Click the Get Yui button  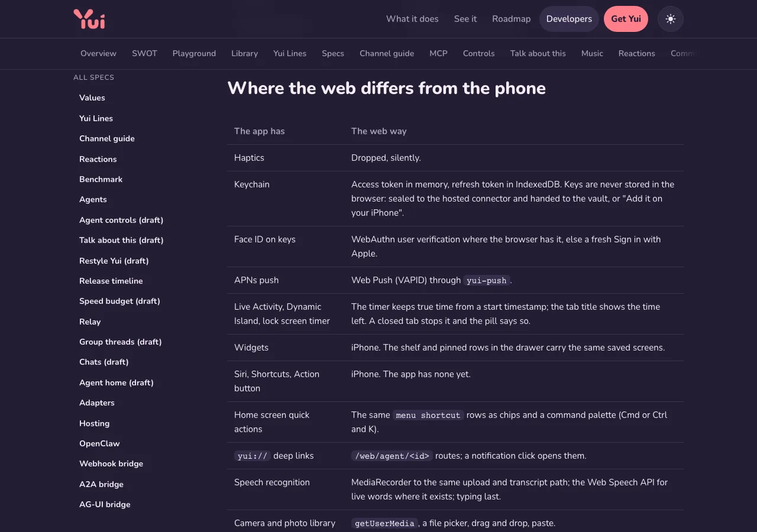tap(626, 19)
